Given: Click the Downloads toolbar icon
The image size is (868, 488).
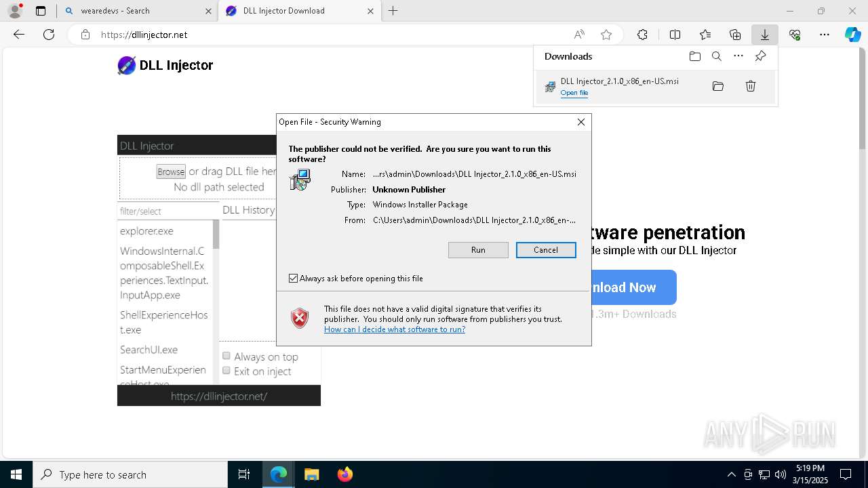Looking at the screenshot, I should pos(765,35).
